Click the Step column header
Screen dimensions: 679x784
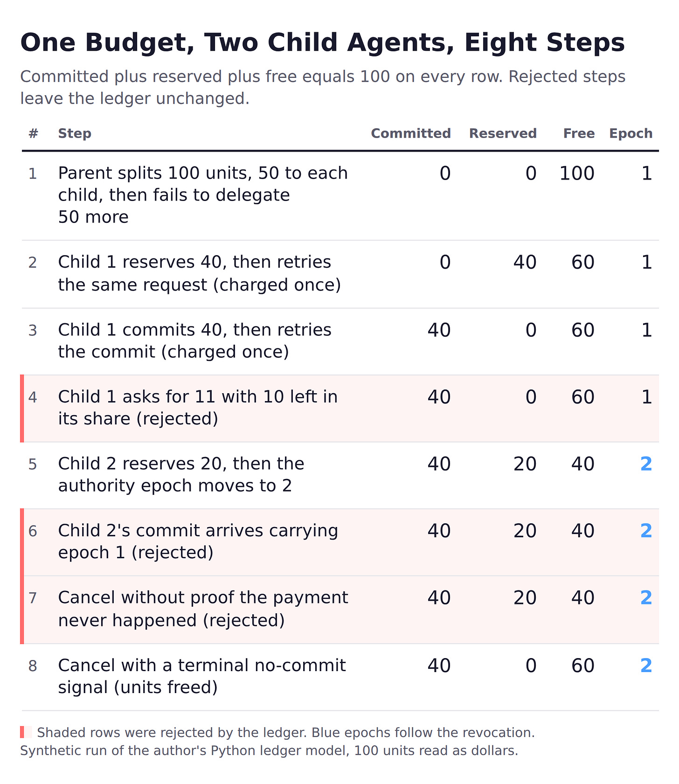coord(75,133)
